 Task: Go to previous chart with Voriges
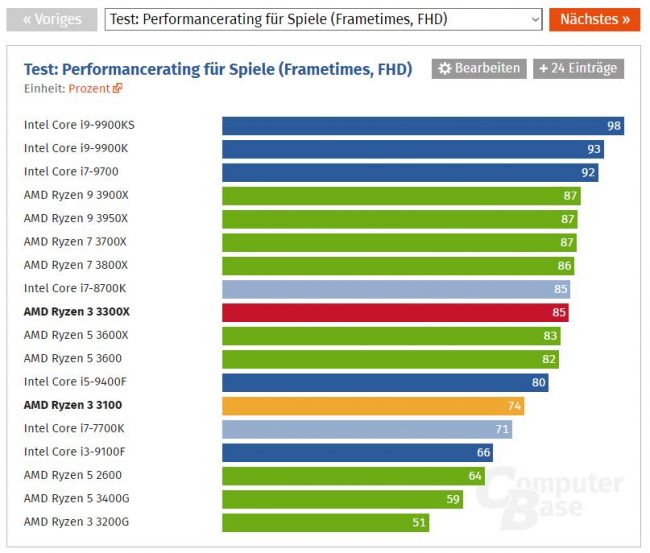tap(52, 19)
